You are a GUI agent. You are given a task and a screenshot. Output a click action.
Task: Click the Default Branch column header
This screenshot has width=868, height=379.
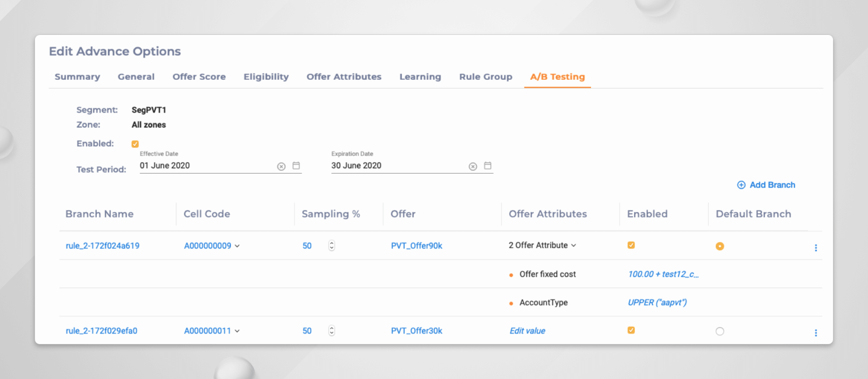coord(754,214)
